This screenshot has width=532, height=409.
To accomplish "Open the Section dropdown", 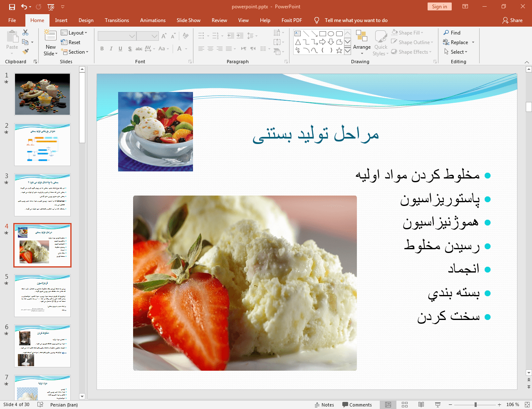I will click(x=74, y=52).
